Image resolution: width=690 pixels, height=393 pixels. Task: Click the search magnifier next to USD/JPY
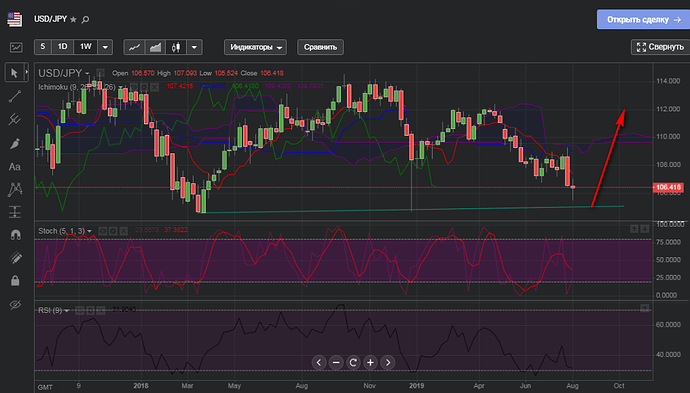(85, 19)
